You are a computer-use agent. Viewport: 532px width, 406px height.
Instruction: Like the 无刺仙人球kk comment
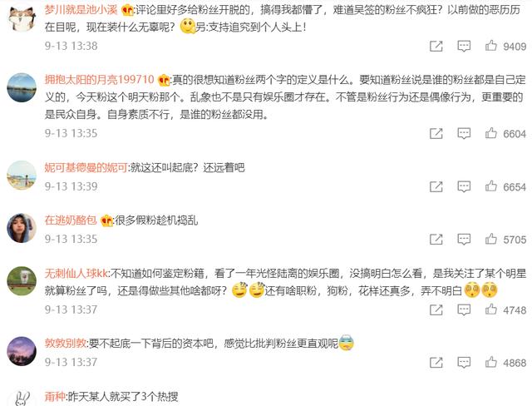491,309
